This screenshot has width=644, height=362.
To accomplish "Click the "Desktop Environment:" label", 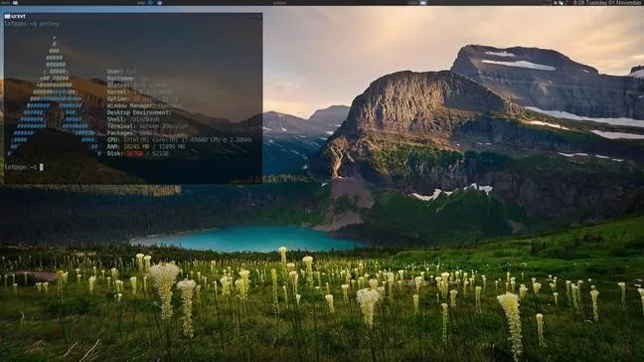I will tap(138, 112).
